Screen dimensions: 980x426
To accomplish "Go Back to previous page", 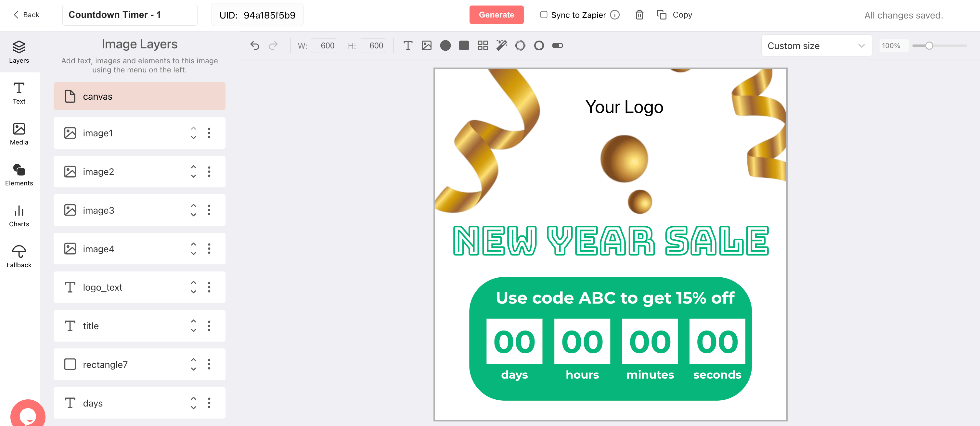I will [26, 15].
